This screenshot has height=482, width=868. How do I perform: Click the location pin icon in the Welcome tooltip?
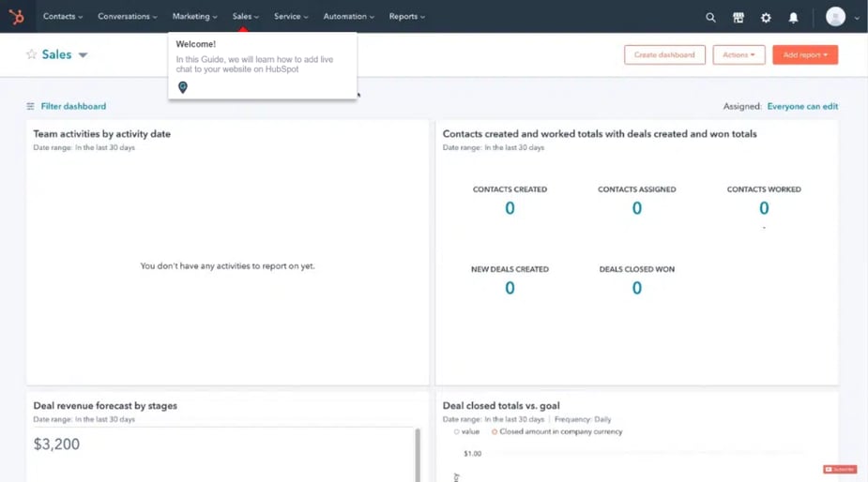[183, 87]
